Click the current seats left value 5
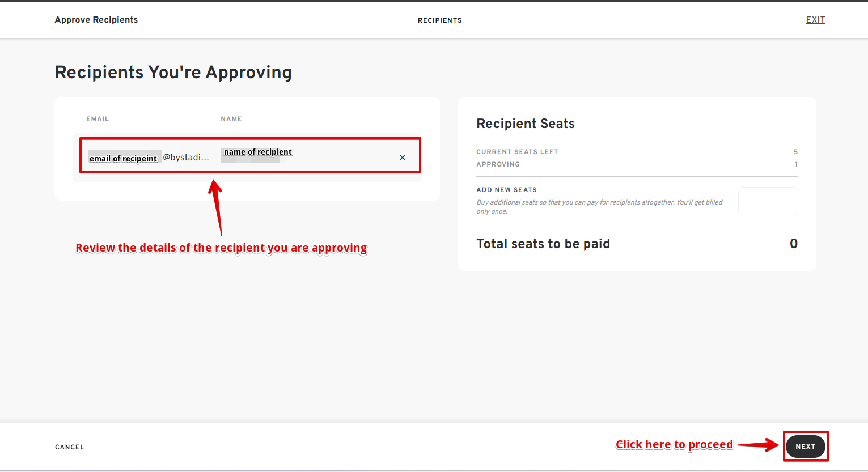 795,152
